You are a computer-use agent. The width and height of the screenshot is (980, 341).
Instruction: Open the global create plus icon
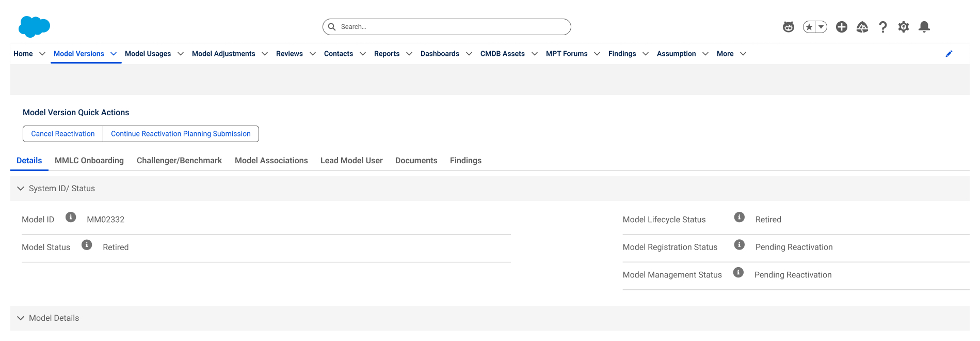pos(842,27)
